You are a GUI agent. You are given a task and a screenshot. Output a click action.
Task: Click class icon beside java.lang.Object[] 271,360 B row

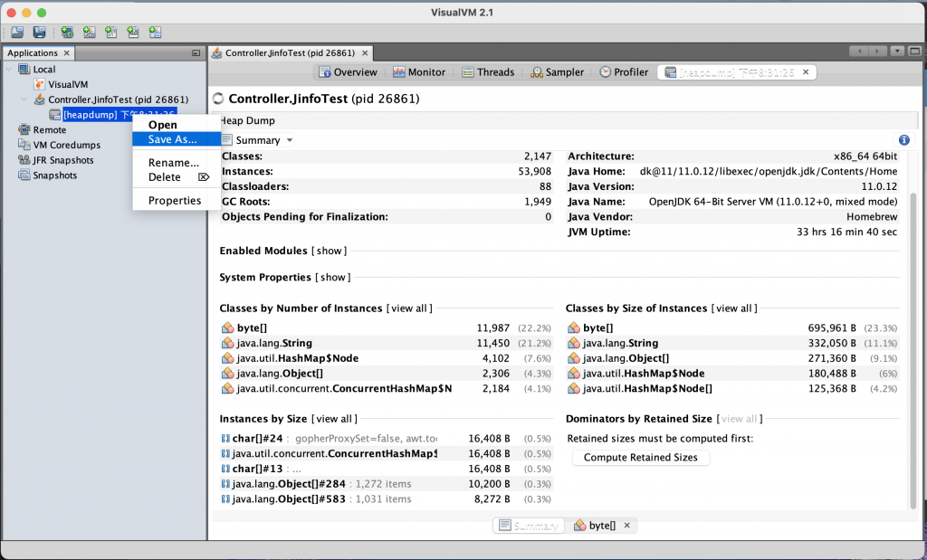573,358
